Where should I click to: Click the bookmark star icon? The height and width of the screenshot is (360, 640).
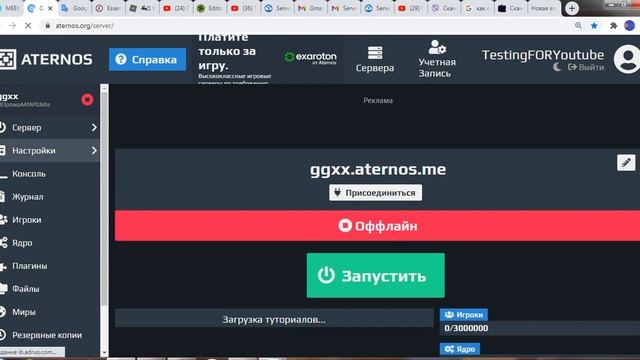coord(594,26)
